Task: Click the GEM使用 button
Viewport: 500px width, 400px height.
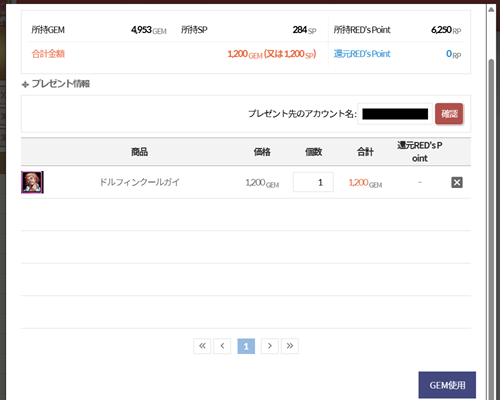Action: click(x=447, y=385)
